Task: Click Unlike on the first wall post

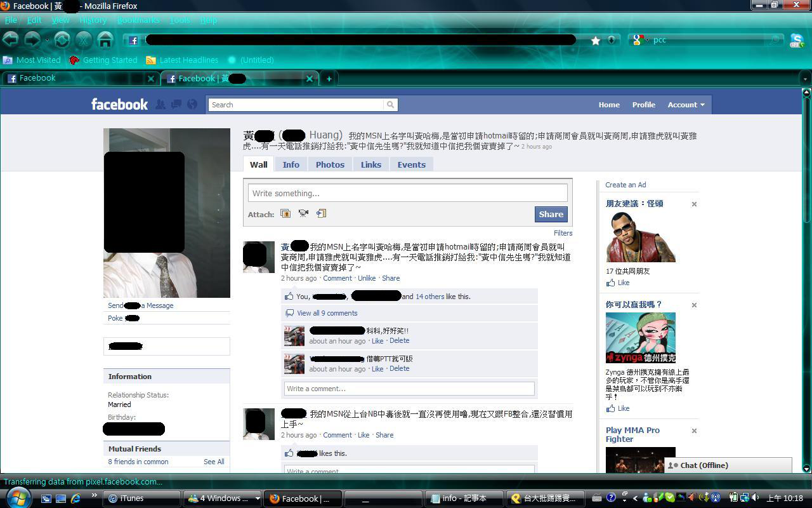Action: click(367, 278)
